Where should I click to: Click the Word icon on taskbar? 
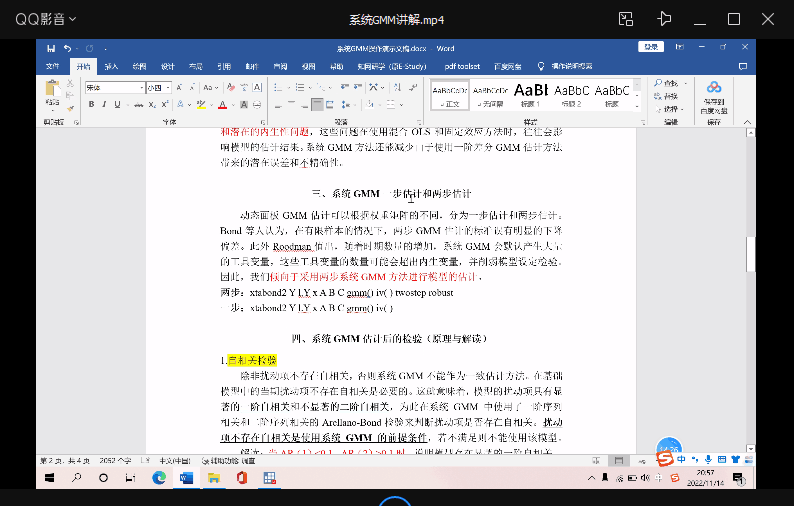tap(186, 478)
